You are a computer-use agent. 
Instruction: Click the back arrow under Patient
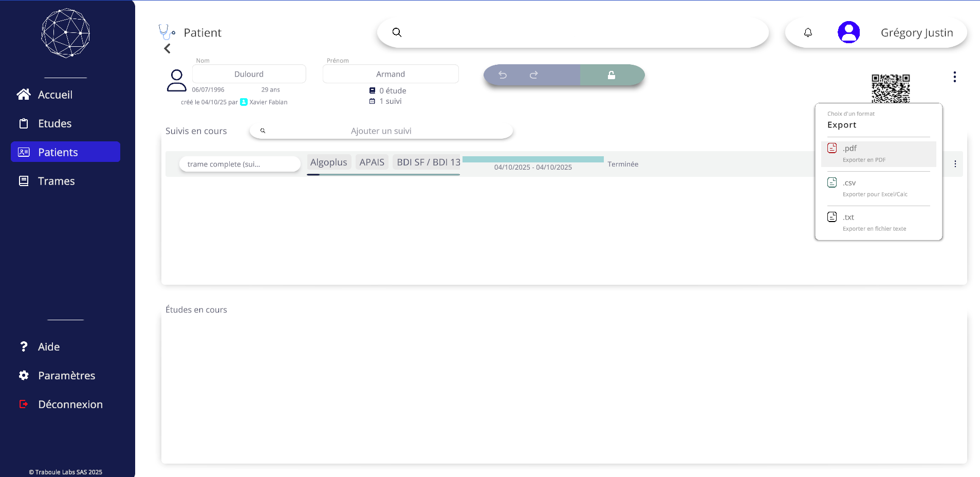point(167,49)
